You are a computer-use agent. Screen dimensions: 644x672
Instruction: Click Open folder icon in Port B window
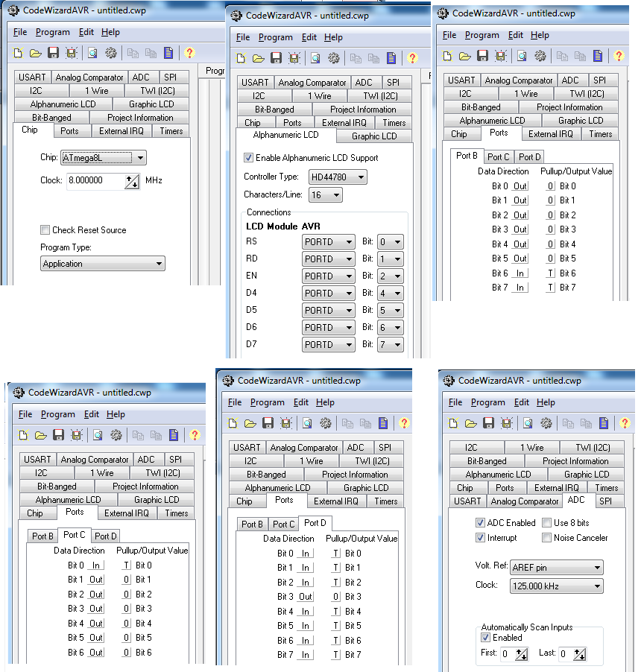465,56
